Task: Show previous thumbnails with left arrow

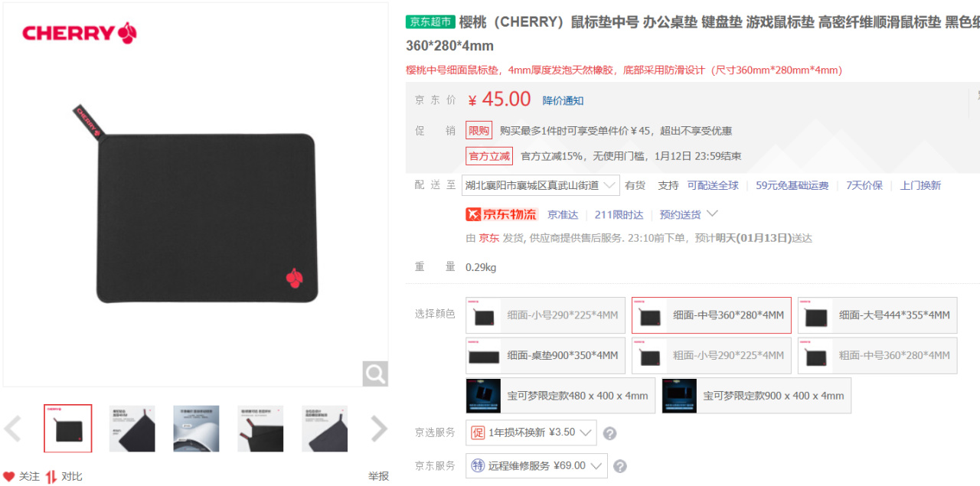Action: [x=12, y=429]
